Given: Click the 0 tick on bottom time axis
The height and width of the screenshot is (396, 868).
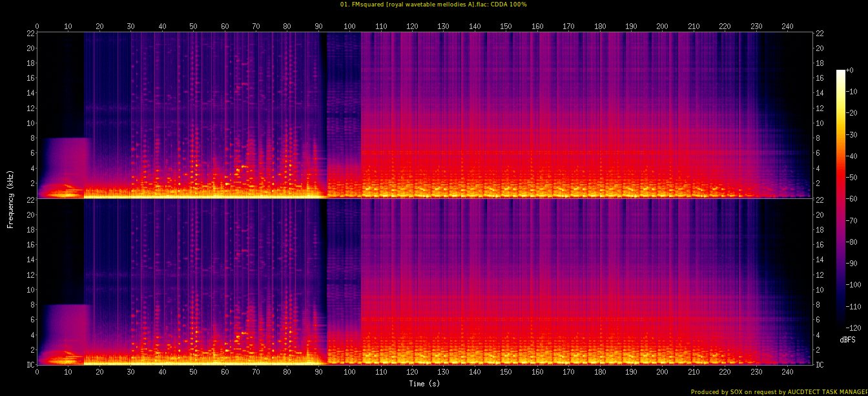Looking at the screenshot, I should [x=37, y=373].
